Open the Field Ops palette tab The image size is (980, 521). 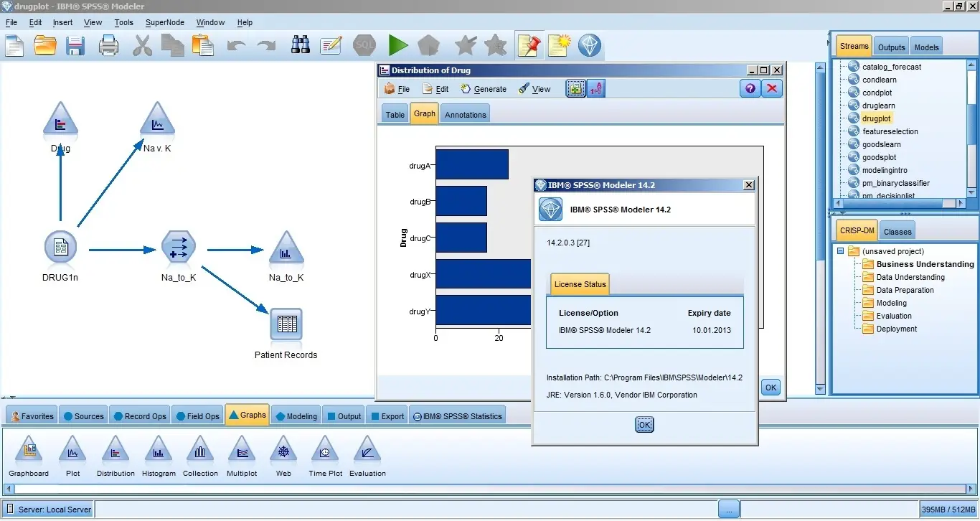click(197, 416)
